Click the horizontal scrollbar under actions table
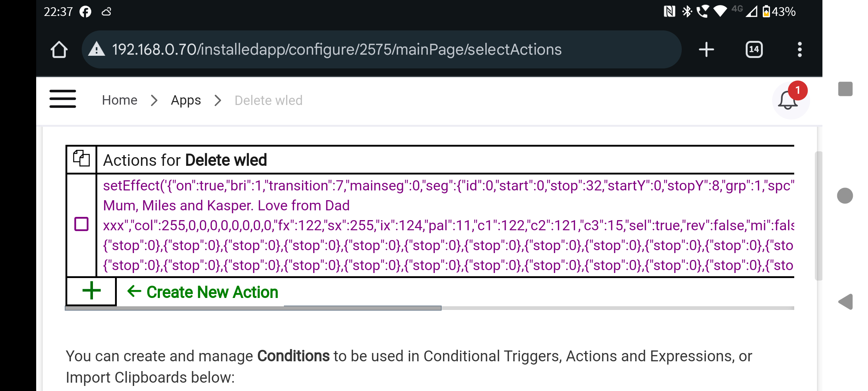Viewport: 868px width, 391px height. 253,308
